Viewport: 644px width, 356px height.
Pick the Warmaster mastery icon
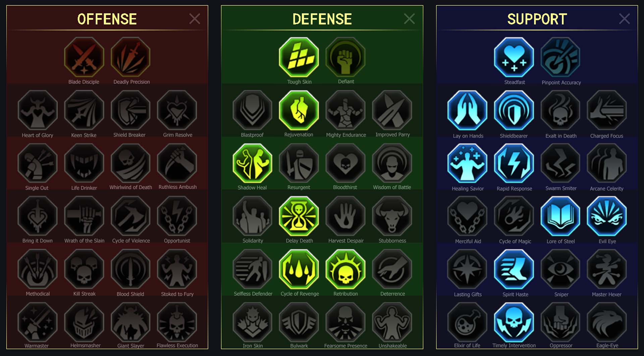37,322
